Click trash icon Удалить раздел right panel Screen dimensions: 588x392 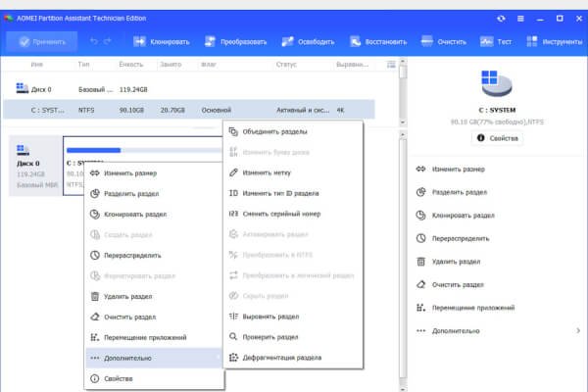420,262
